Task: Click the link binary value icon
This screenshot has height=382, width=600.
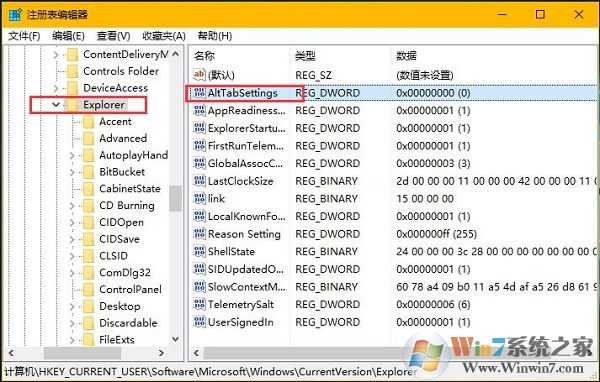Action: [199, 198]
